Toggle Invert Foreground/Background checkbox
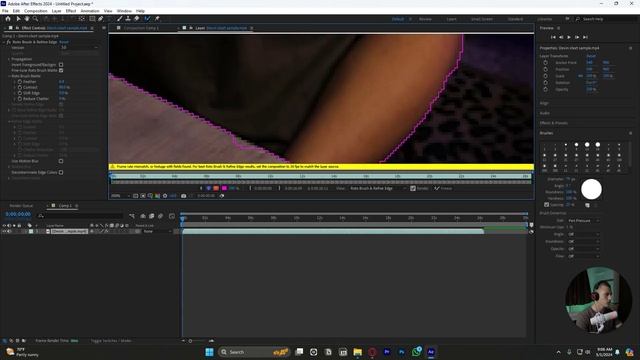 pyautogui.click(x=61, y=65)
